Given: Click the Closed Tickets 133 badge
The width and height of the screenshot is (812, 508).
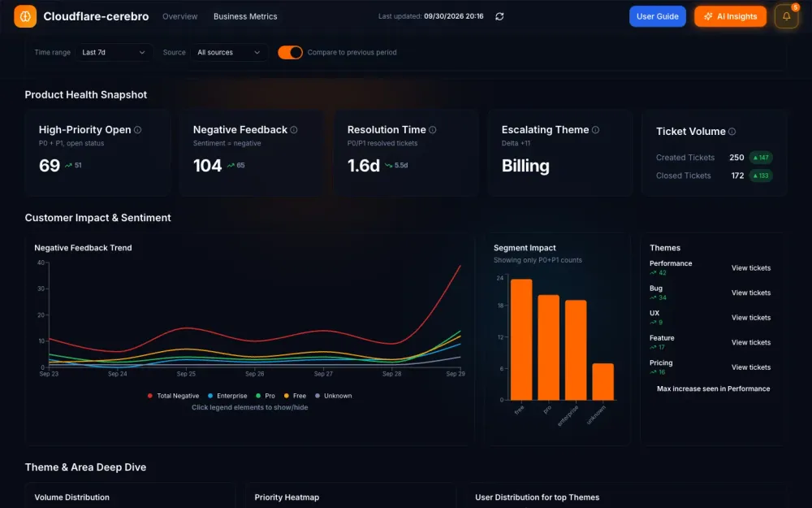Looking at the screenshot, I should pyautogui.click(x=761, y=176).
